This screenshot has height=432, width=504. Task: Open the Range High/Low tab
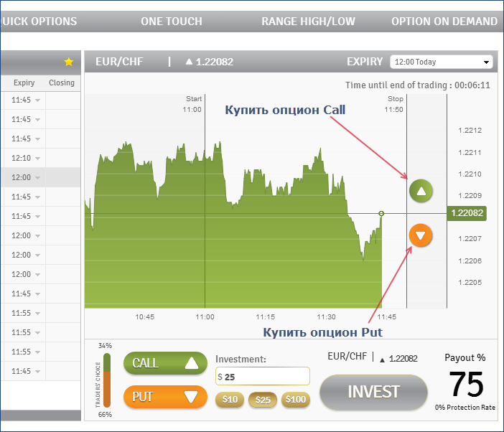308,22
